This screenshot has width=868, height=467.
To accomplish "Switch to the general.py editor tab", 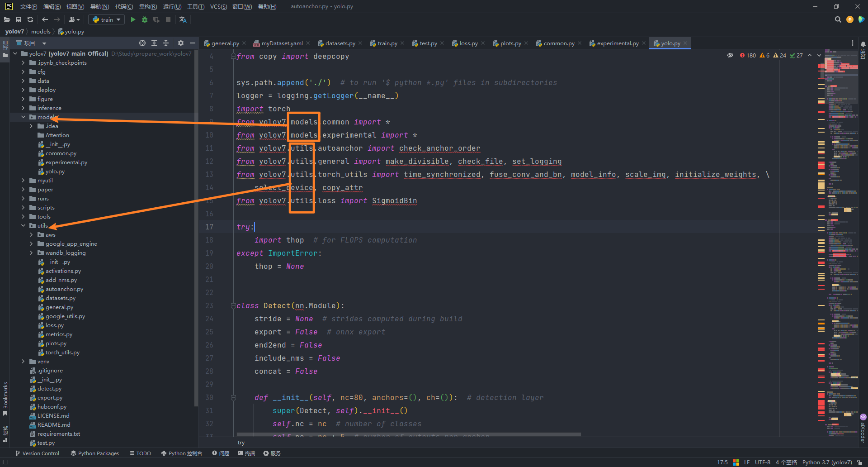I will click(x=225, y=43).
